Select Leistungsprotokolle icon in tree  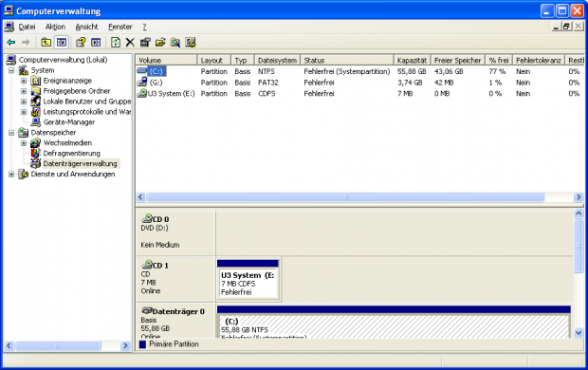point(36,112)
